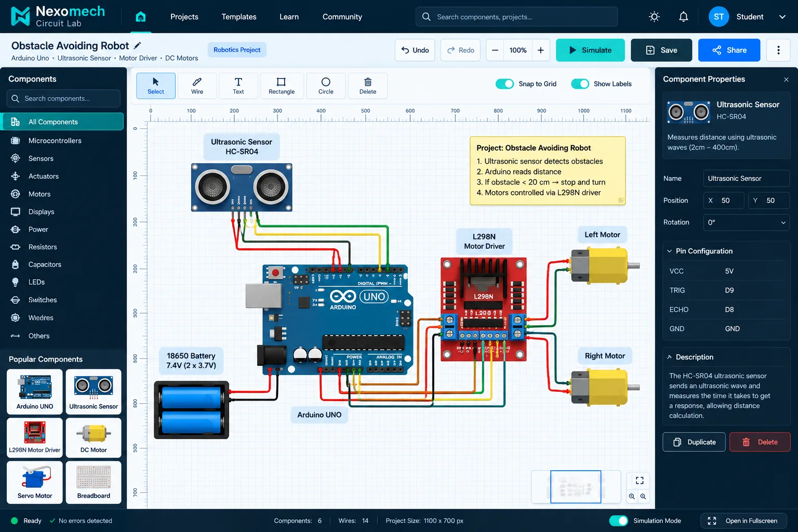Open the Resistors category
Viewport: 798px width, 532px height.
(x=63, y=247)
